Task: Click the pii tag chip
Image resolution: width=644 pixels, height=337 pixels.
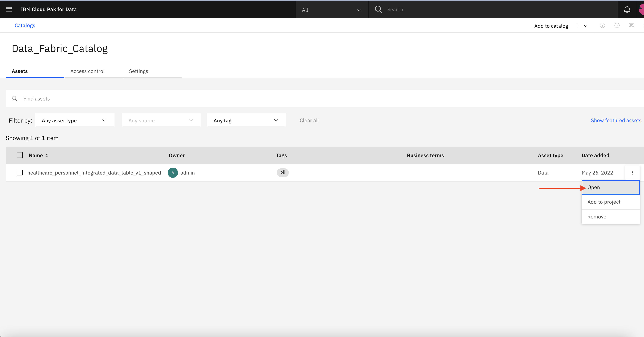Action: [282, 173]
